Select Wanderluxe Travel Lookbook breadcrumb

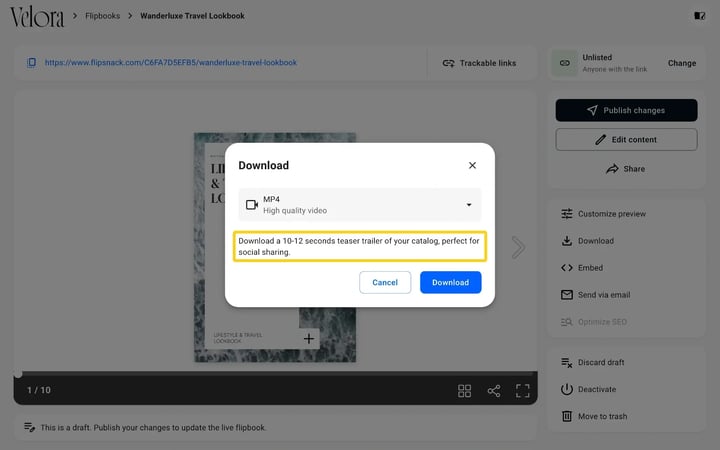192,16
